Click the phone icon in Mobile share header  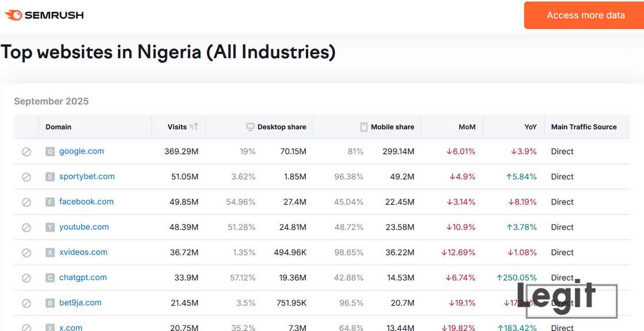[x=364, y=126]
